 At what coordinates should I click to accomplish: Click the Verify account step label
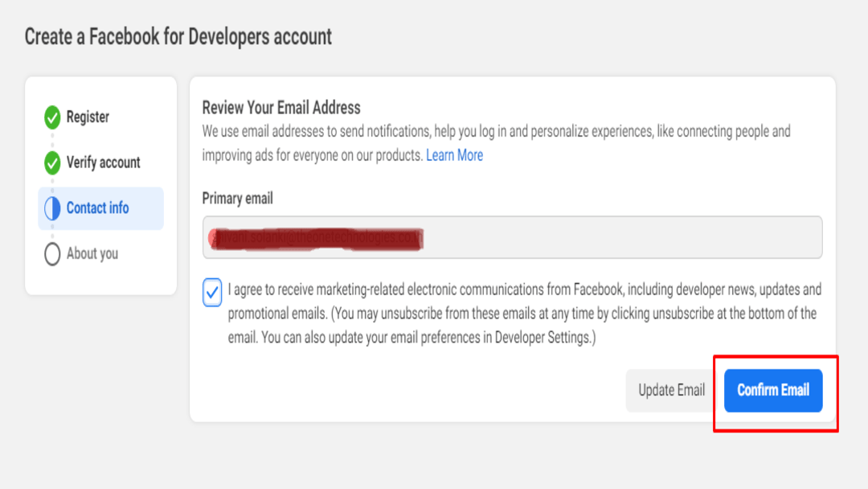(x=104, y=162)
